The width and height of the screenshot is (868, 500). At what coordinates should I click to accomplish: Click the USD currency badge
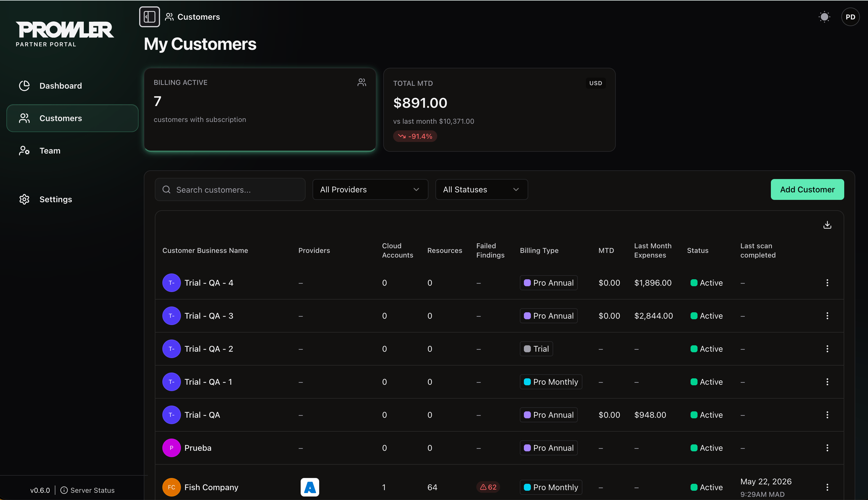pos(595,83)
